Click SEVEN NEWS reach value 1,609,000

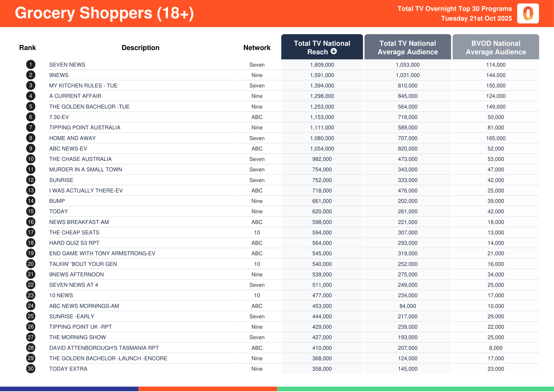click(322, 65)
